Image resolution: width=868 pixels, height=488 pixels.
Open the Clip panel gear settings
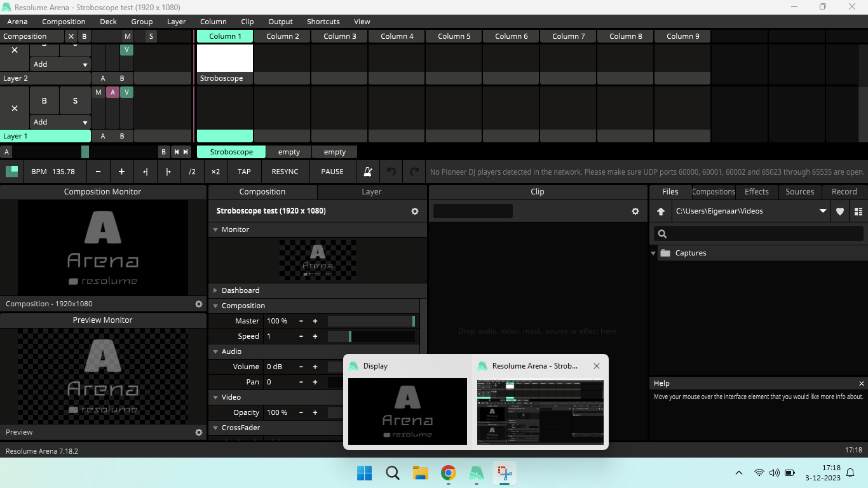point(635,212)
